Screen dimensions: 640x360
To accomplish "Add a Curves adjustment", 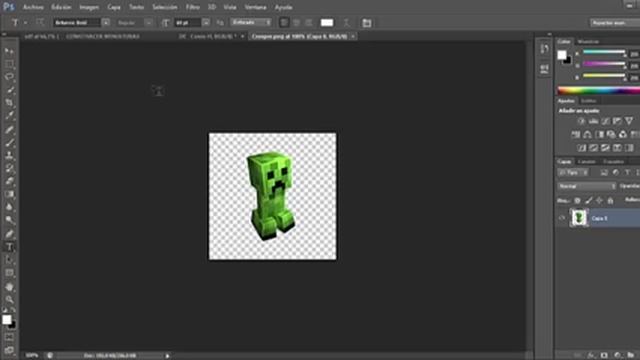I will [x=605, y=121].
